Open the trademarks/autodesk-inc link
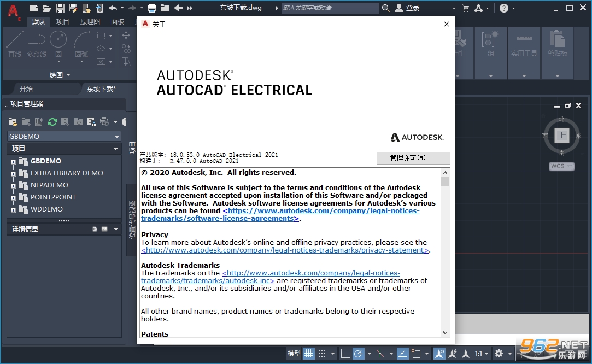592x364 pixels. pyautogui.click(x=271, y=277)
